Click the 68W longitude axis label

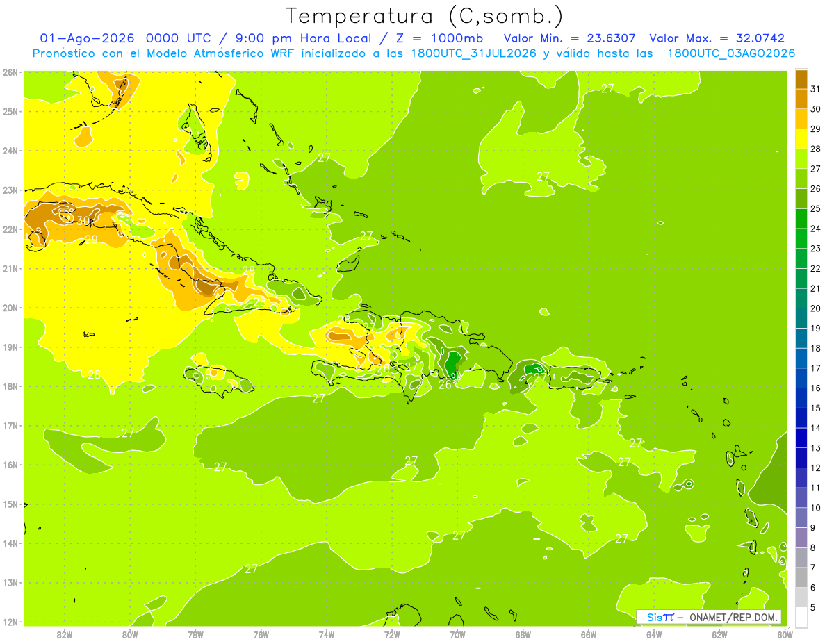523,634
